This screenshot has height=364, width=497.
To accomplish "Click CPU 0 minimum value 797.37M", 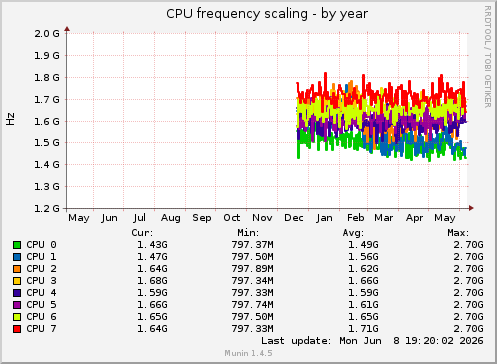I will [253, 245].
